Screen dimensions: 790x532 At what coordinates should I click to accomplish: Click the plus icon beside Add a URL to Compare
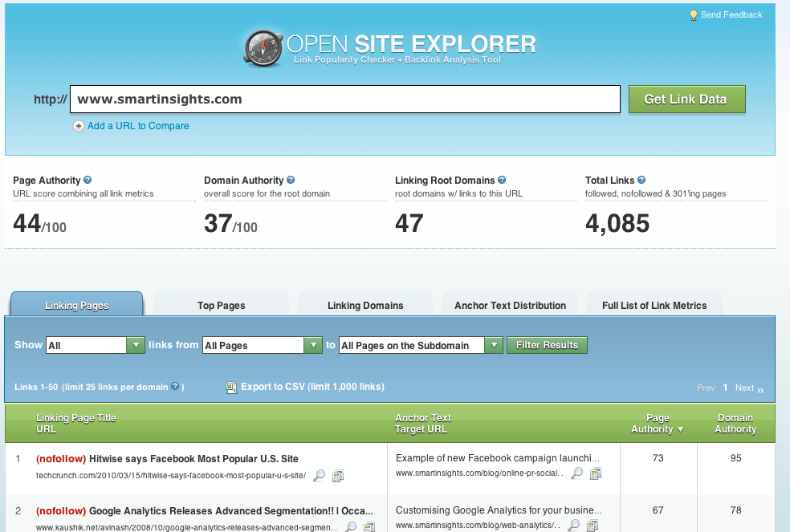tap(79, 127)
